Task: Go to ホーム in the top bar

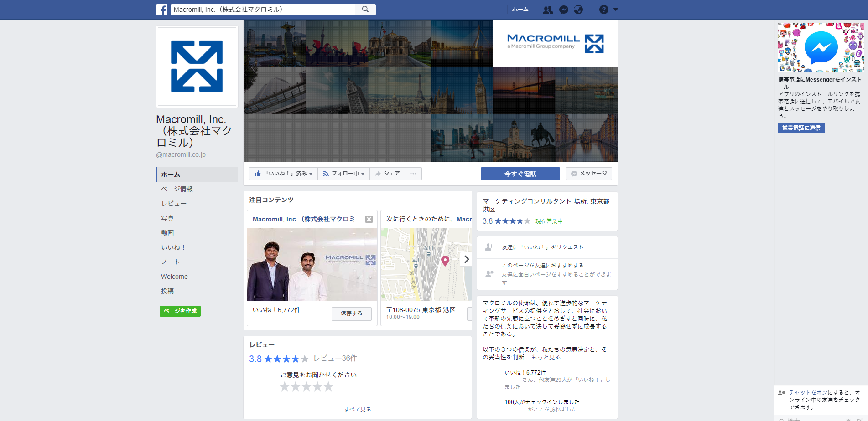Action: (x=520, y=10)
